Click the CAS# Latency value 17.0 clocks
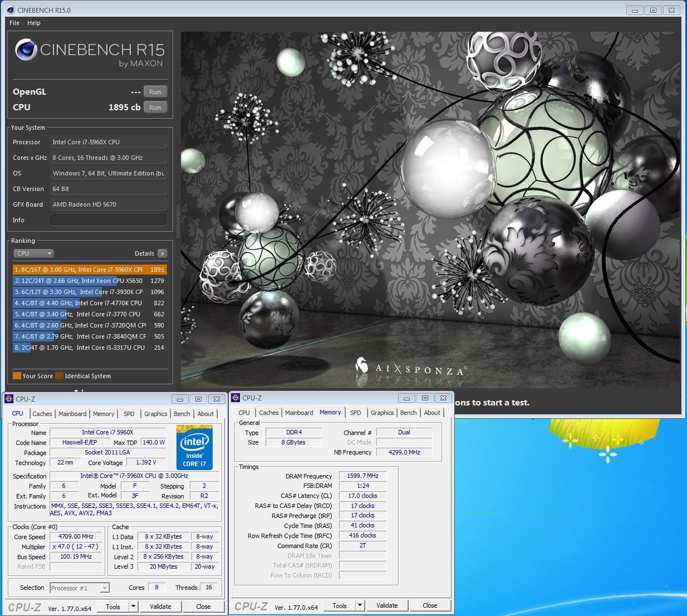This screenshot has width=687, height=616. click(x=363, y=496)
